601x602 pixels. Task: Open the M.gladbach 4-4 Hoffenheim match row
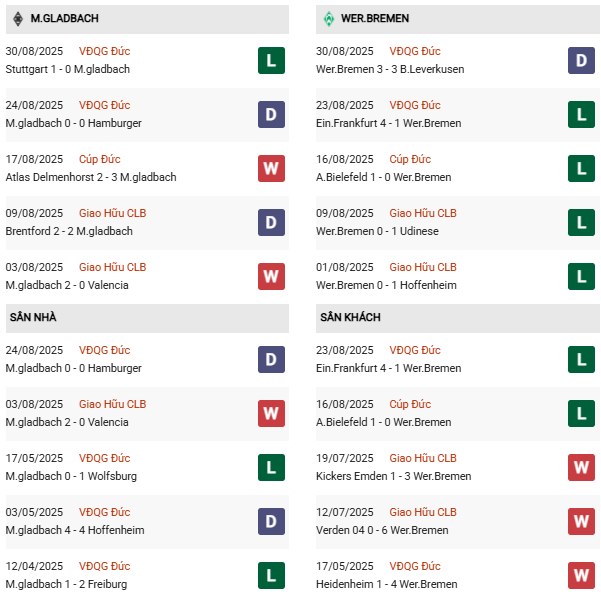tap(147, 521)
